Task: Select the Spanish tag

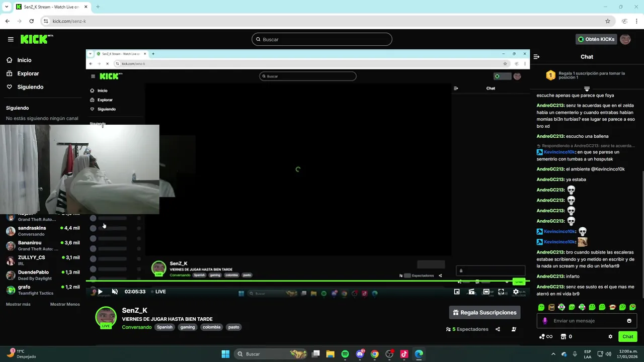Action: [165, 327]
